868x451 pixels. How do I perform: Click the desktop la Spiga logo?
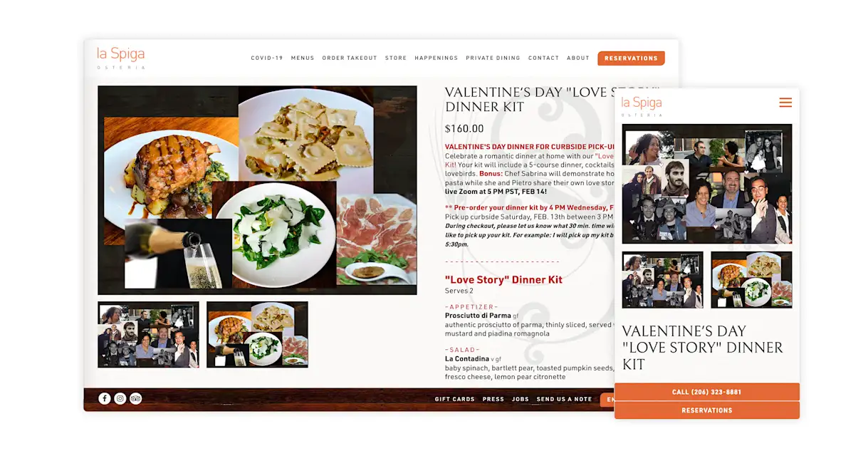click(x=121, y=58)
